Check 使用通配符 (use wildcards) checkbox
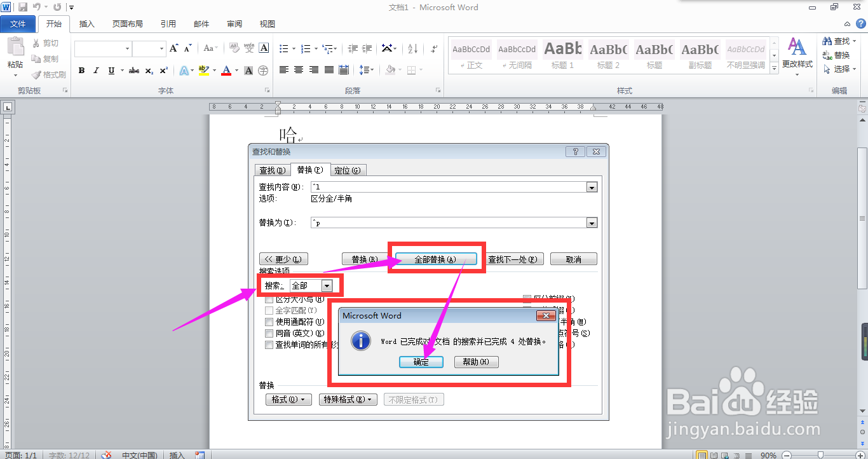The width and height of the screenshot is (868, 459). coord(269,322)
